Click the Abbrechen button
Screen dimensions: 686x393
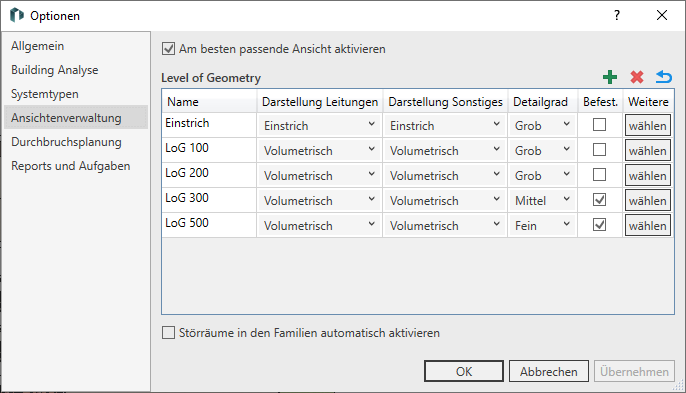point(549,371)
